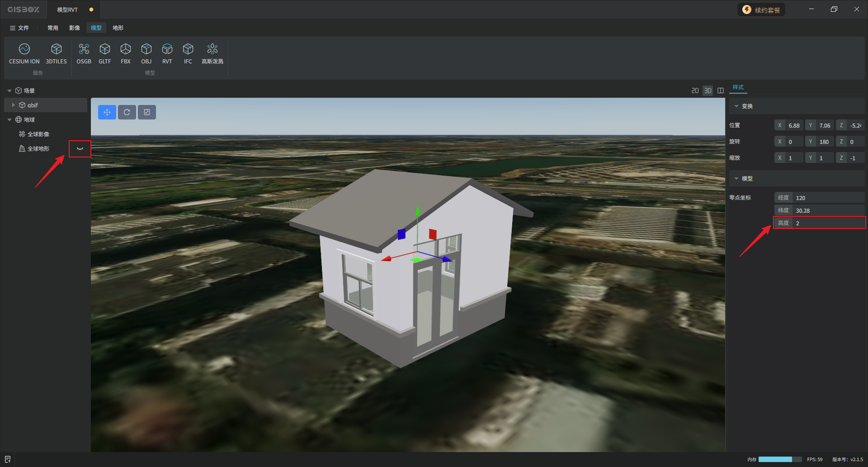Choose the GLTF model import
The width and height of the screenshot is (868, 467).
tap(105, 53)
